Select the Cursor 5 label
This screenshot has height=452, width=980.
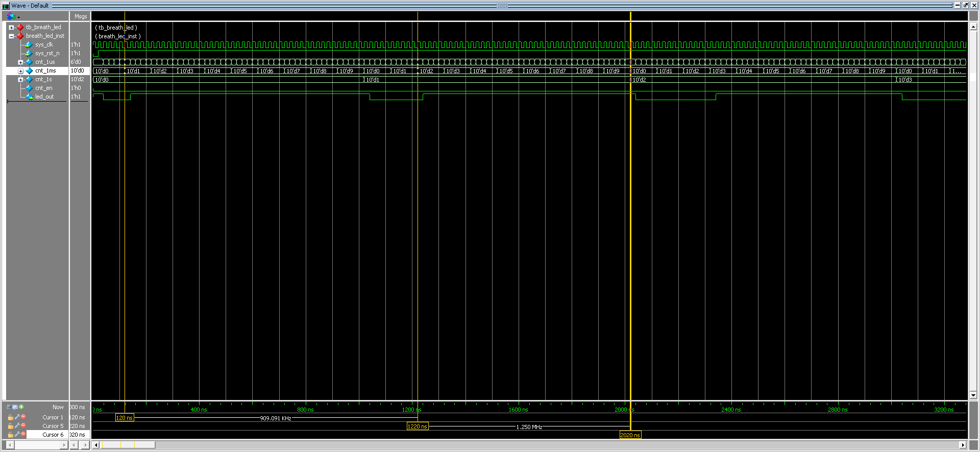click(x=53, y=426)
